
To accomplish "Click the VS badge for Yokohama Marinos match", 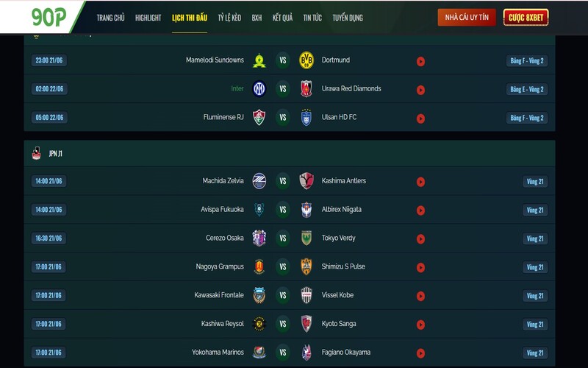I will 283,353.
